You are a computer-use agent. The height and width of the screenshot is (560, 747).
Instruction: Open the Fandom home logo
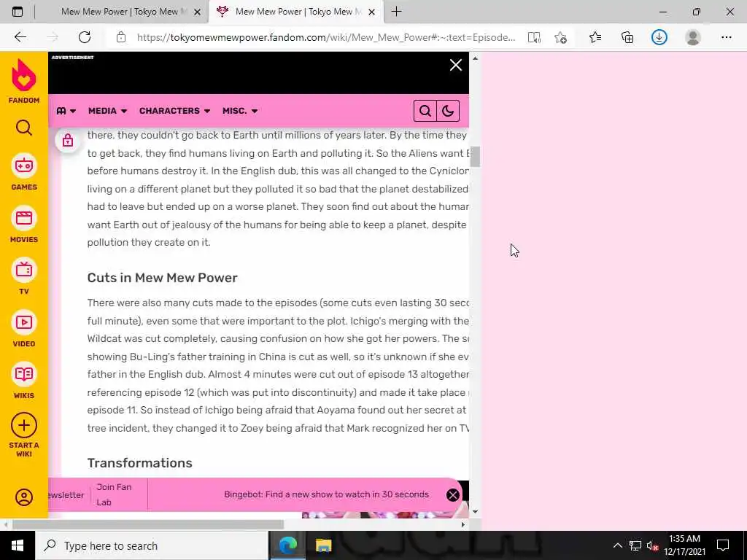click(x=24, y=81)
